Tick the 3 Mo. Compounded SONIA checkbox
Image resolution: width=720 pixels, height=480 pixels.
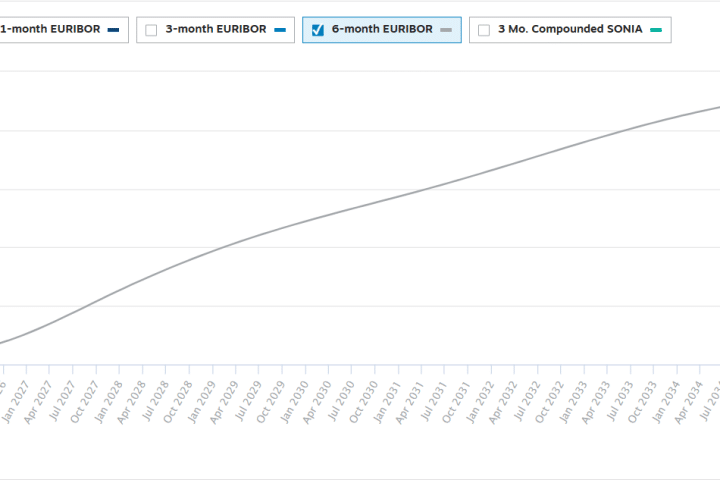[x=484, y=30]
